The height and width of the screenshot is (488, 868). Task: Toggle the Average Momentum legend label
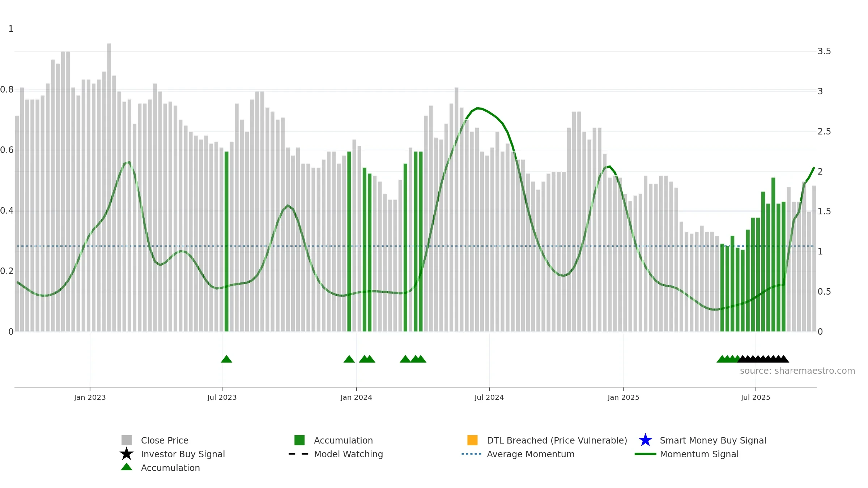coord(531,454)
